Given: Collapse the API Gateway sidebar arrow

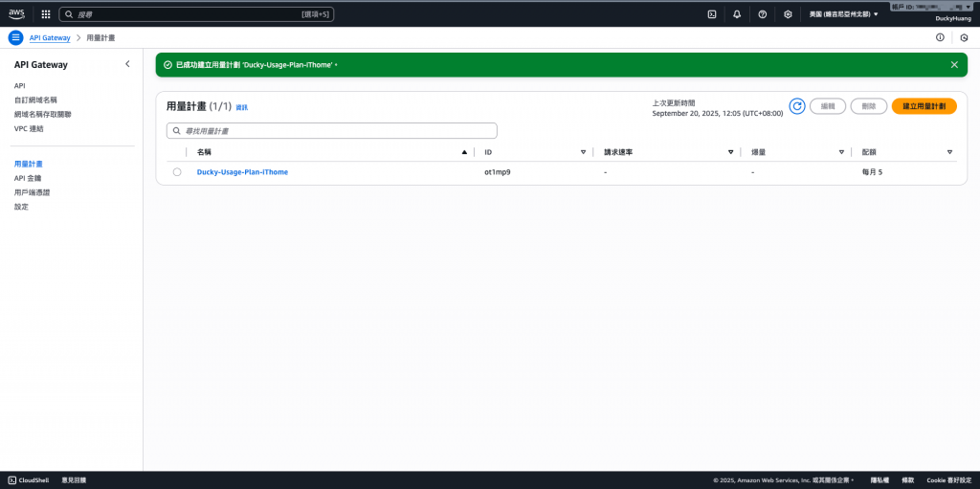Looking at the screenshot, I should pos(127,64).
